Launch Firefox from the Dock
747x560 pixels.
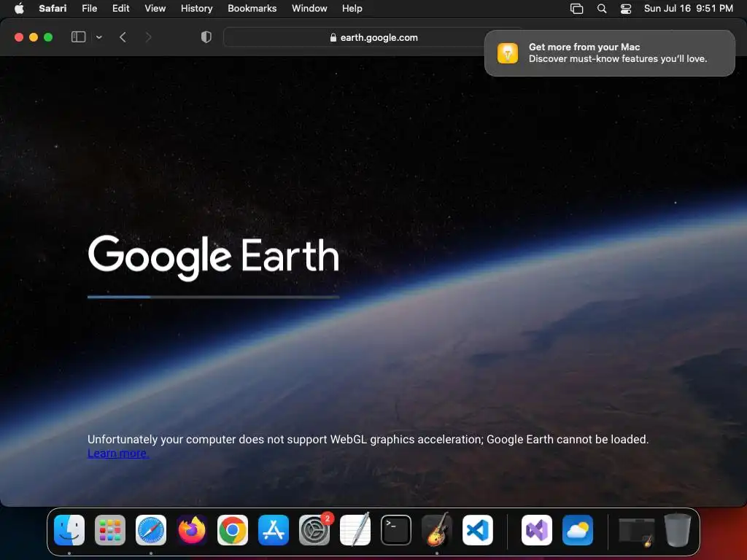tap(192, 530)
